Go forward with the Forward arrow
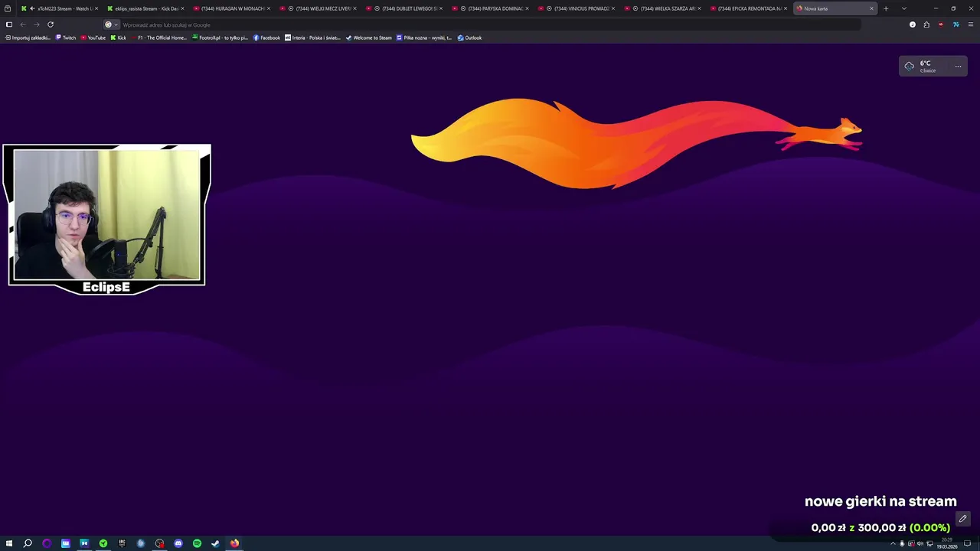The image size is (980, 551). [36, 24]
